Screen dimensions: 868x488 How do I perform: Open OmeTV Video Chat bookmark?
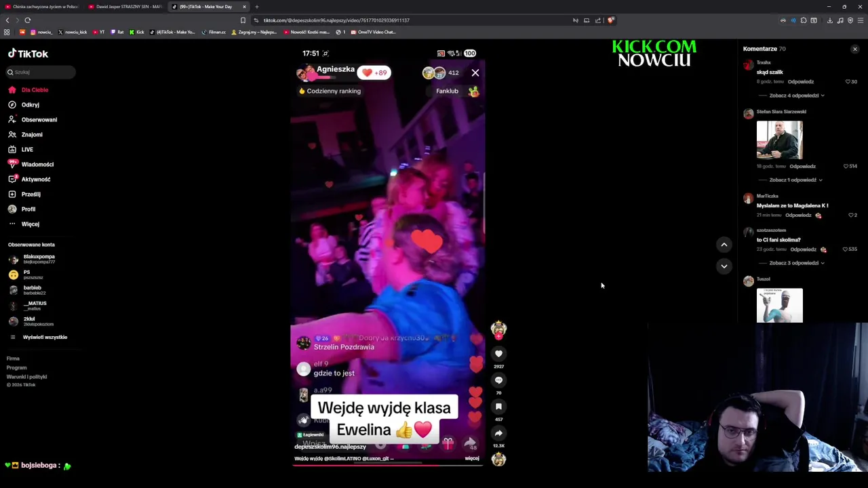[372, 32]
